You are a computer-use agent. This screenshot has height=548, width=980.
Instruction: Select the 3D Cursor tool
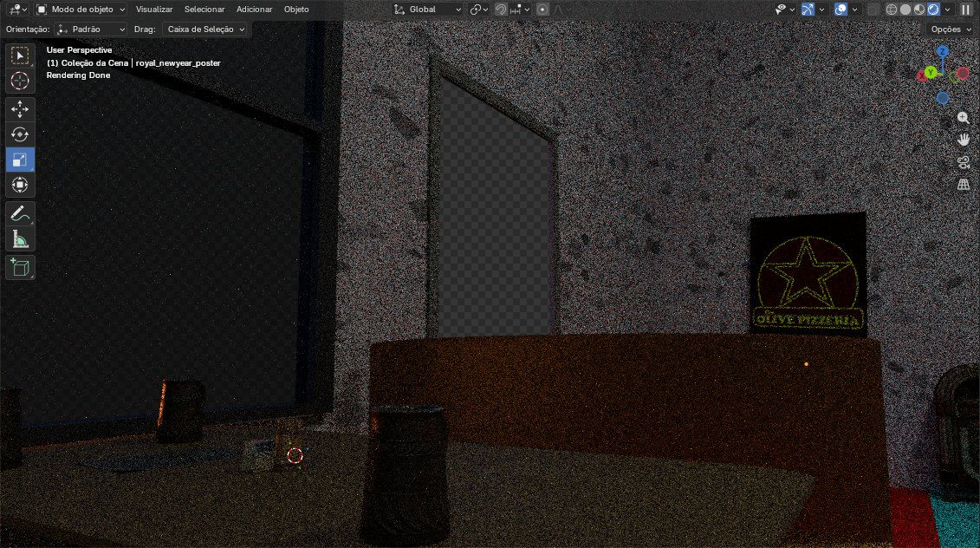tap(20, 81)
